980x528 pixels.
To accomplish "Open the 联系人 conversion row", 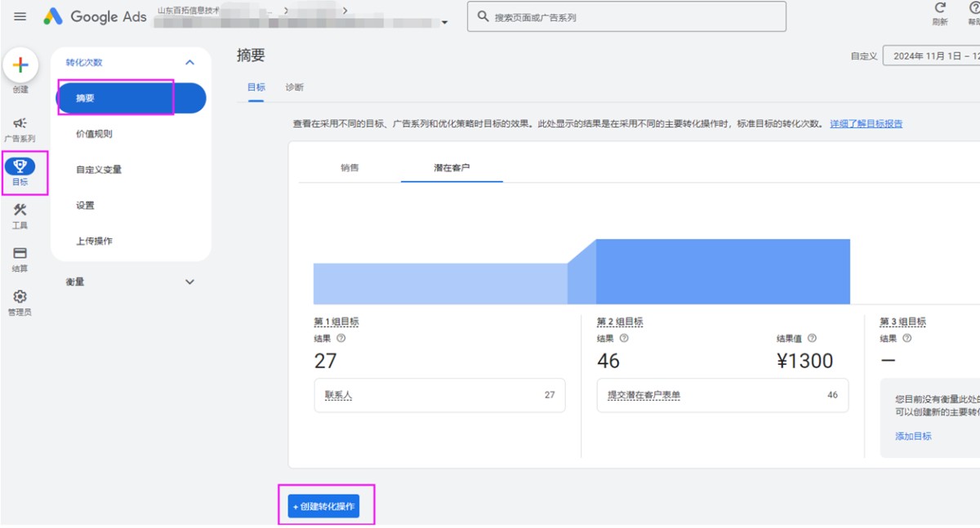I will coord(439,395).
